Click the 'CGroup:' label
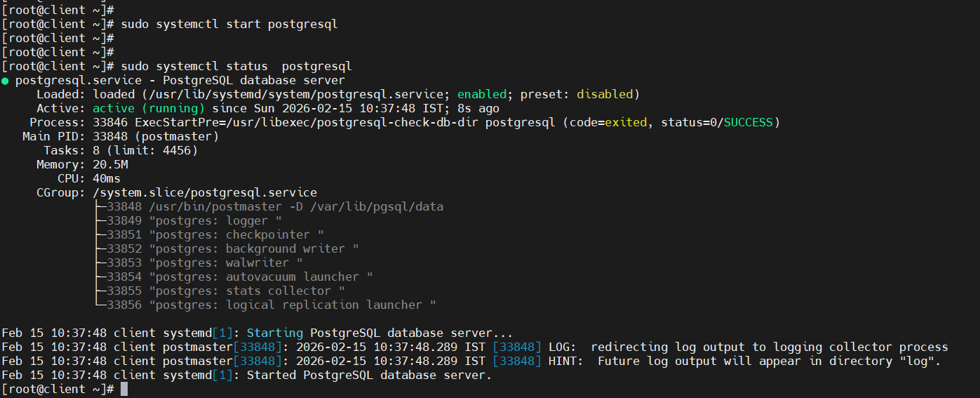This screenshot has width=980, height=398. tap(61, 192)
